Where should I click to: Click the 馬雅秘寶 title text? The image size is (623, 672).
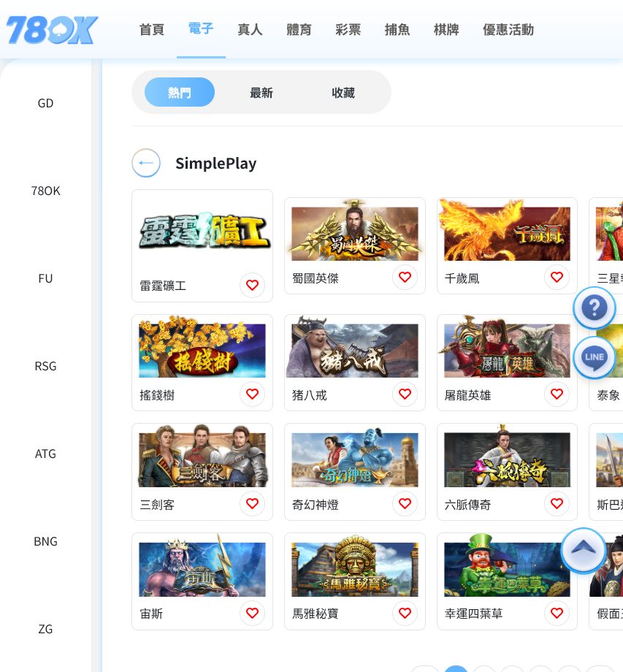click(x=316, y=614)
